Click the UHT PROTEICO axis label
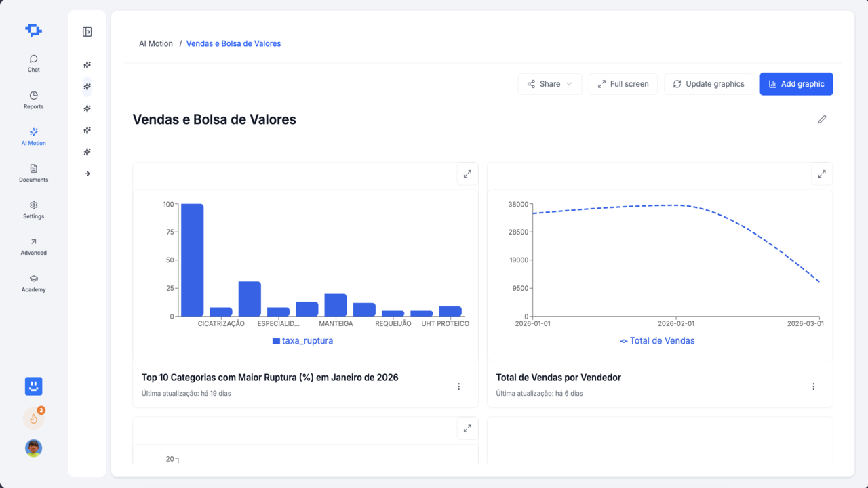 pos(445,324)
